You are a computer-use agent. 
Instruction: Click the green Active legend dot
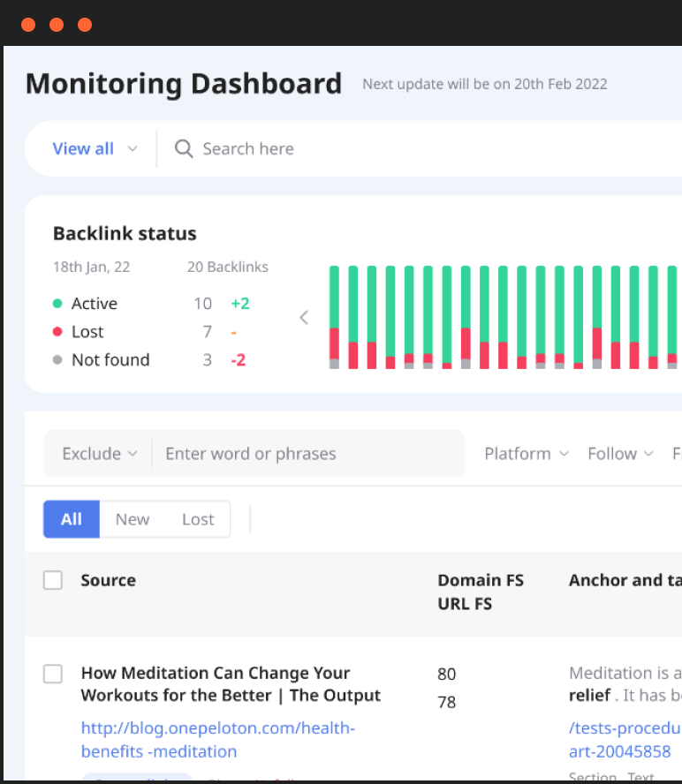click(x=57, y=304)
